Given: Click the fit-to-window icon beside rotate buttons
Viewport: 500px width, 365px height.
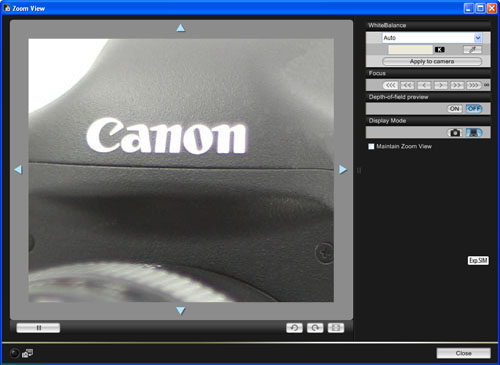Looking at the screenshot, I should coord(336,328).
